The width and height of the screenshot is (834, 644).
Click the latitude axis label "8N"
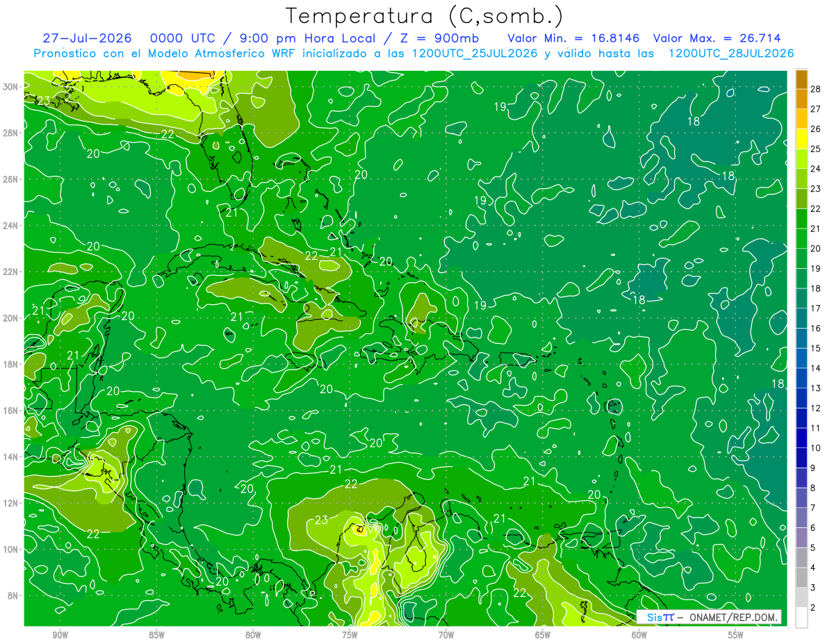[x=14, y=596]
